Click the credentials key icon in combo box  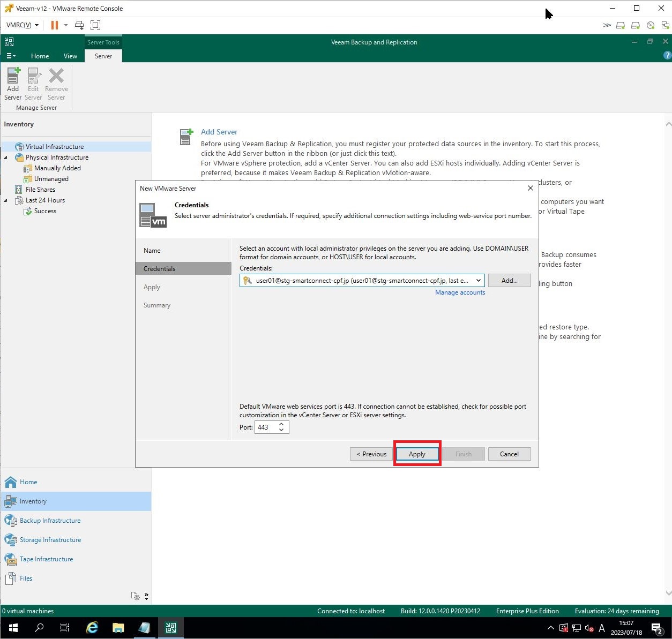point(247,281)
